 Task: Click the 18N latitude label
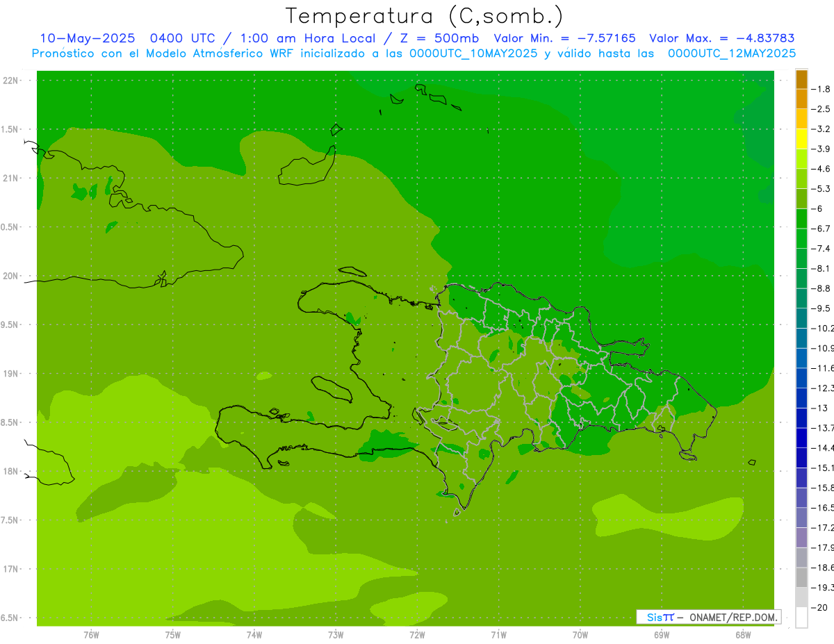click(x=10, y=471)
